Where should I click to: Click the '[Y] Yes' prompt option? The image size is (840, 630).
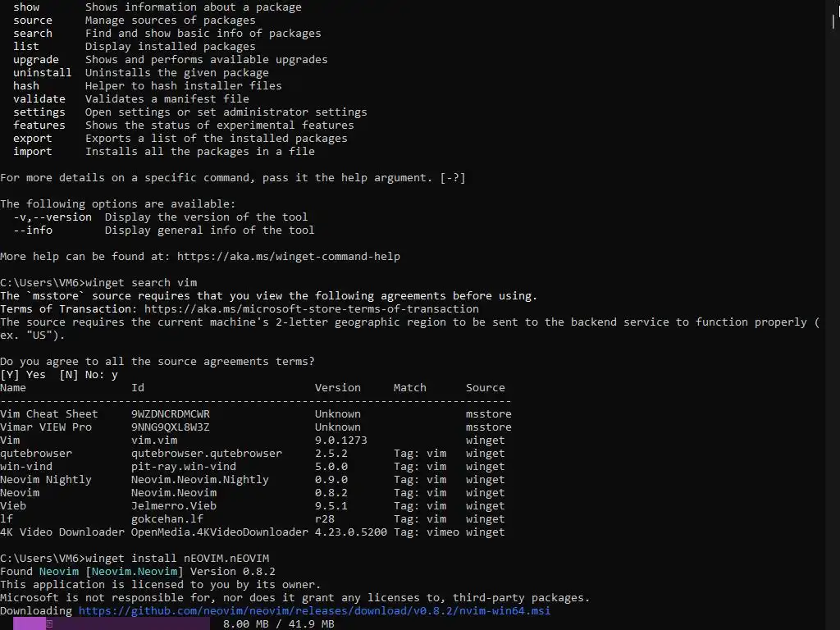point(23,374)
